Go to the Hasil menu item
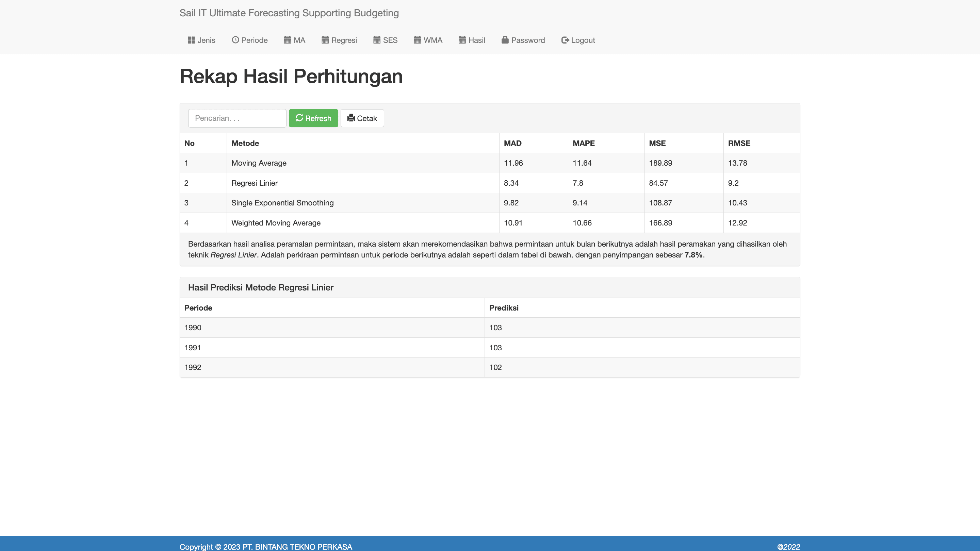Viewport: 980px width, 551px height. tap(472, 40)
